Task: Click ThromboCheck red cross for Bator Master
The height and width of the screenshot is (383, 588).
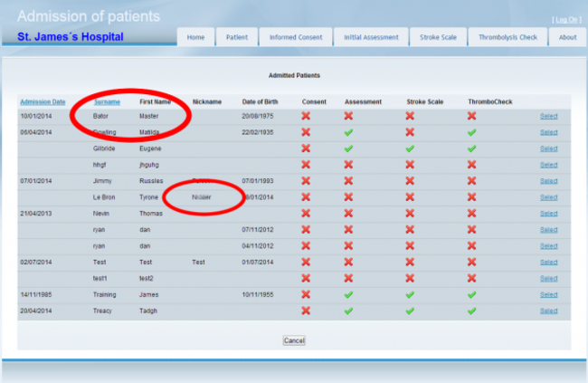Action: (471, 116)
